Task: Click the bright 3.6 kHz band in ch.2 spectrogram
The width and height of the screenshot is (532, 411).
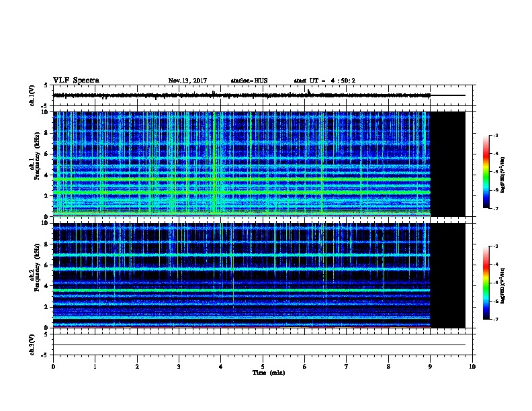Action: [242, 290]
